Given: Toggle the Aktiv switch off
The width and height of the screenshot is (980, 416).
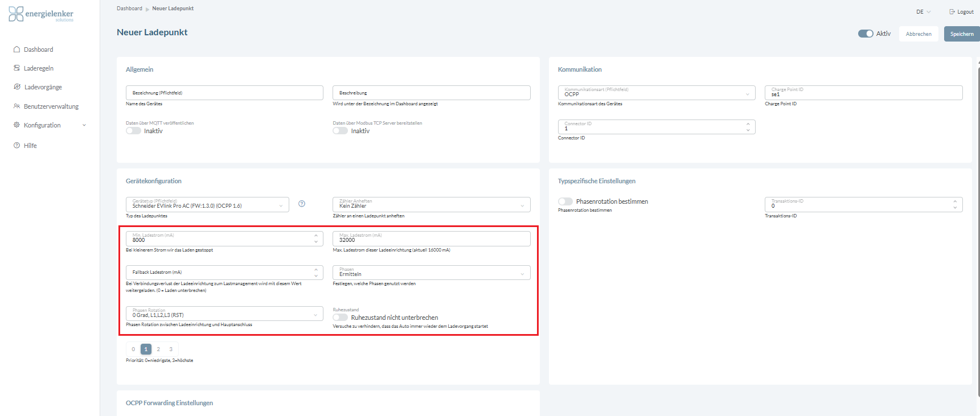Looking at the screenshot, I should pos(866,34).
